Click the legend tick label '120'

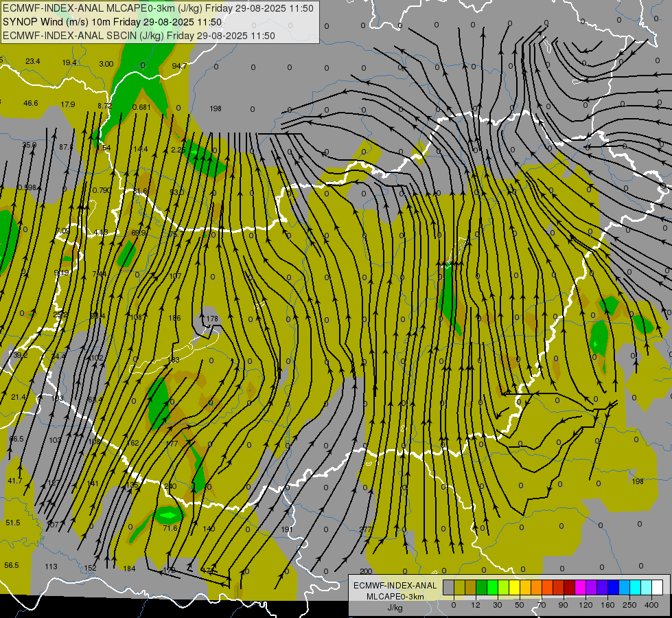point(586,605)
